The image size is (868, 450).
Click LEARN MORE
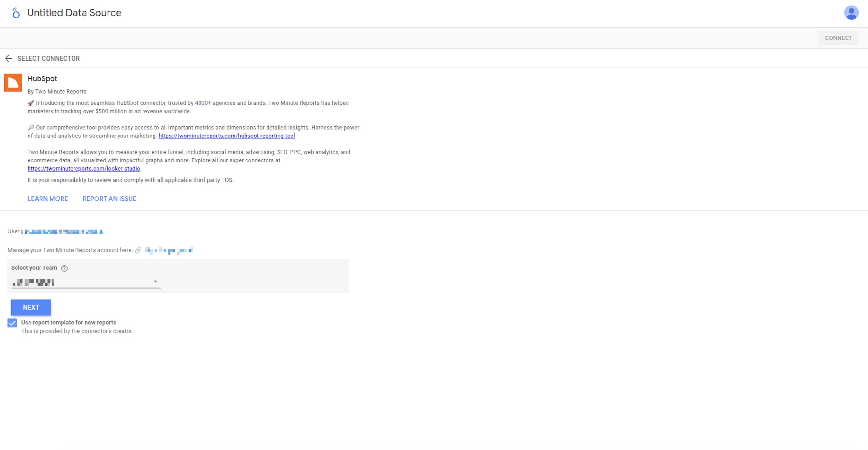point(48,199)
